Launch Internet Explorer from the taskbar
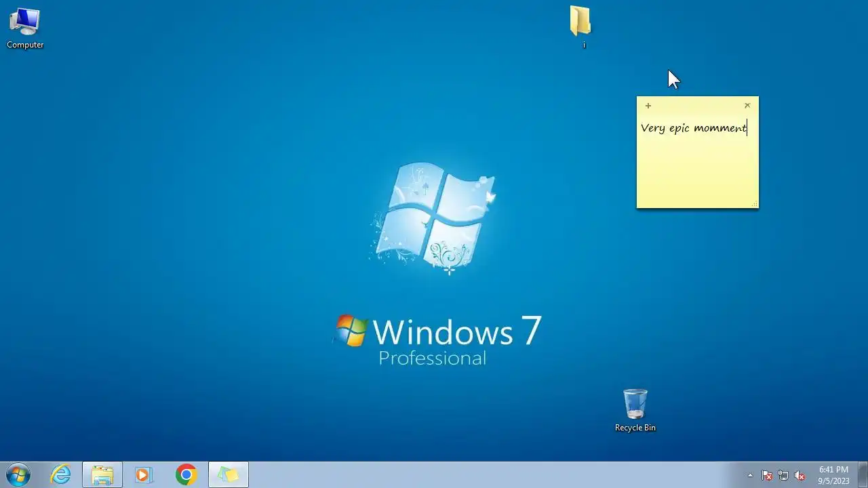This screenshot has height=488, width=868. click(x=61, y=474)
